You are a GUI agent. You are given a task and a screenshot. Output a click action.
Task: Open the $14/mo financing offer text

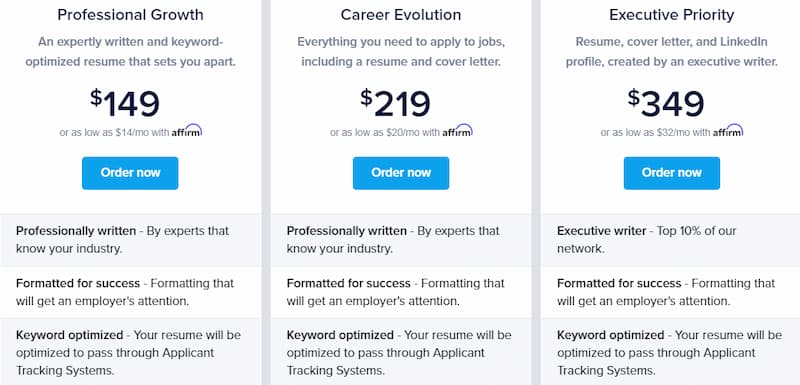tap(114, 133)
